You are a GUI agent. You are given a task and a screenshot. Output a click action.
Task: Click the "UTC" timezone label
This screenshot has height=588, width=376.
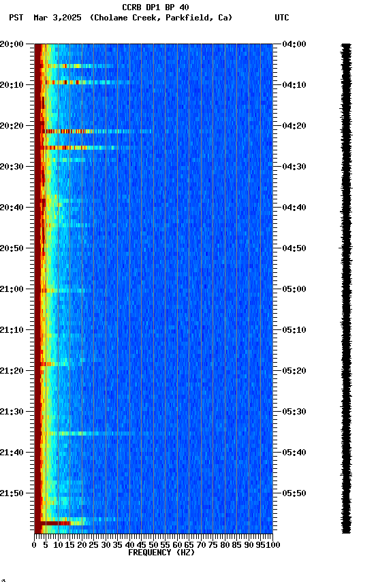tap(282, 18)
